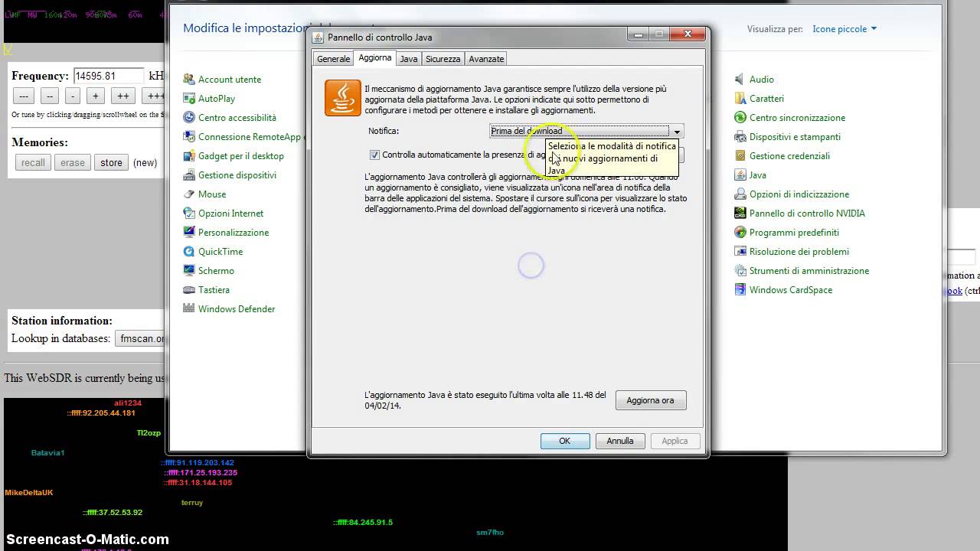Click the Gadget per il desktop icon
The image size is (980, 551).
tap(189, 156)
